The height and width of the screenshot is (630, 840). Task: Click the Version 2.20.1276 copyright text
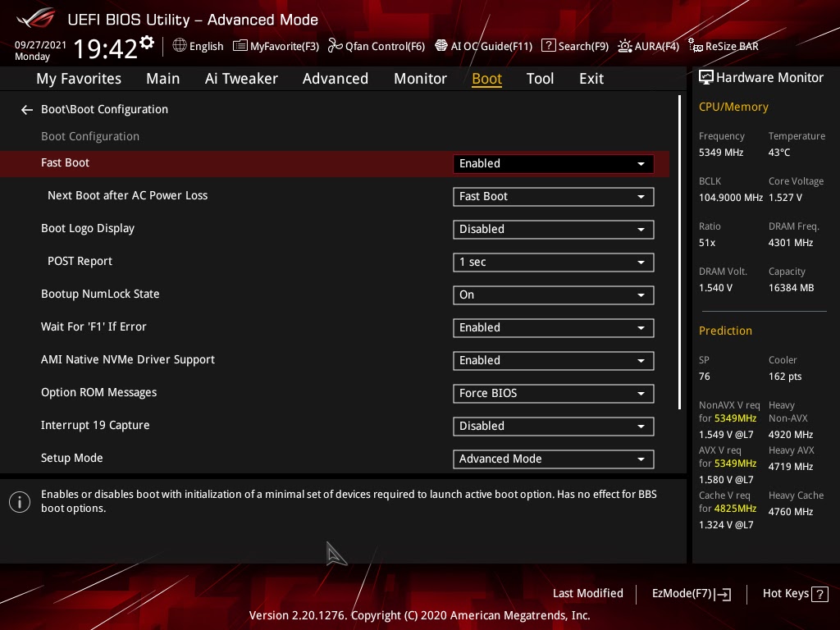pos(419,615)
